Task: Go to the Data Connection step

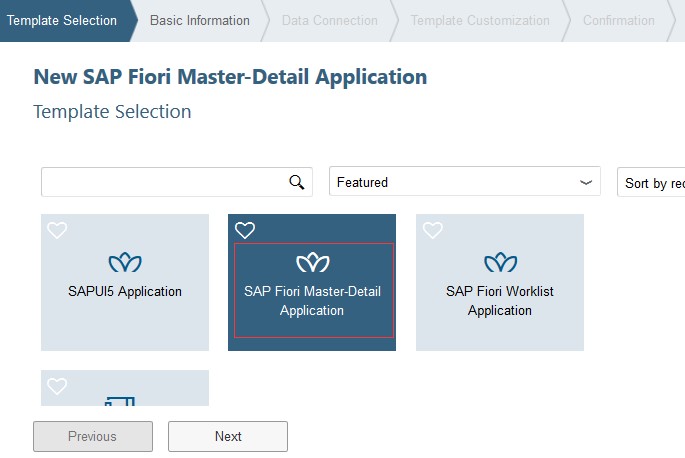Action: pyautogui.click(x=330, y=21)
